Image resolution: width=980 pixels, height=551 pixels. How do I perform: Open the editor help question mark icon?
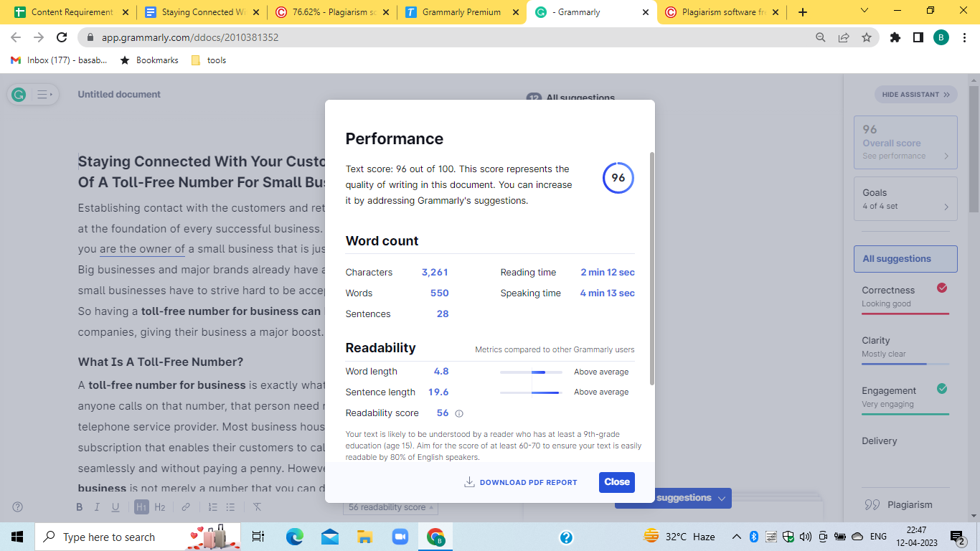click(x=18, y=507)
